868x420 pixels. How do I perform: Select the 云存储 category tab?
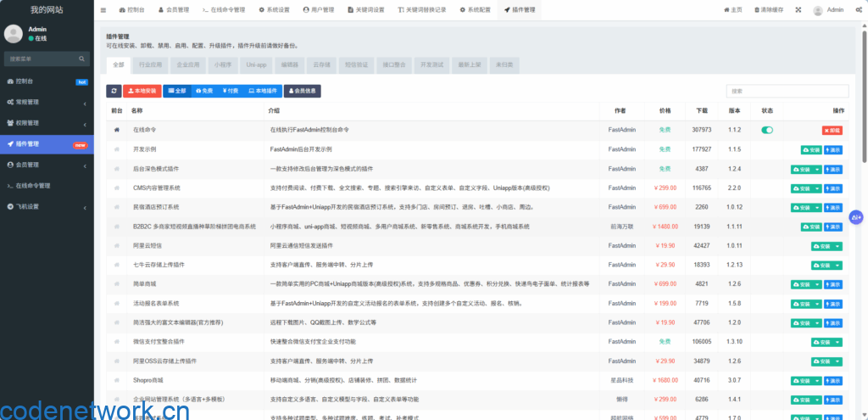(x=321, y=64)
